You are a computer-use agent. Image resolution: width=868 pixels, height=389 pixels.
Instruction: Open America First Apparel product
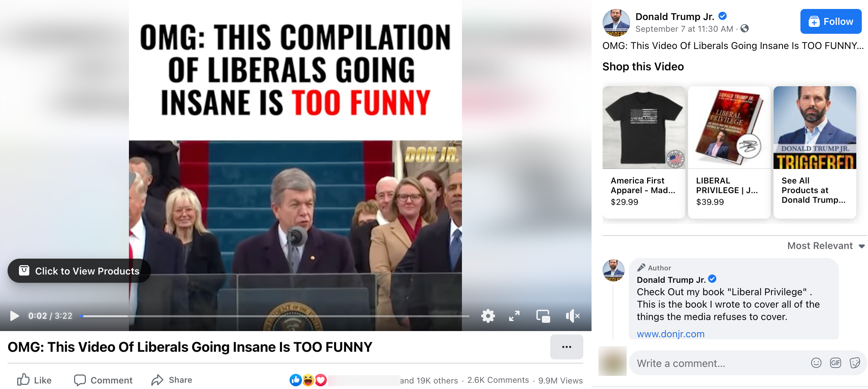click(644, 152)
